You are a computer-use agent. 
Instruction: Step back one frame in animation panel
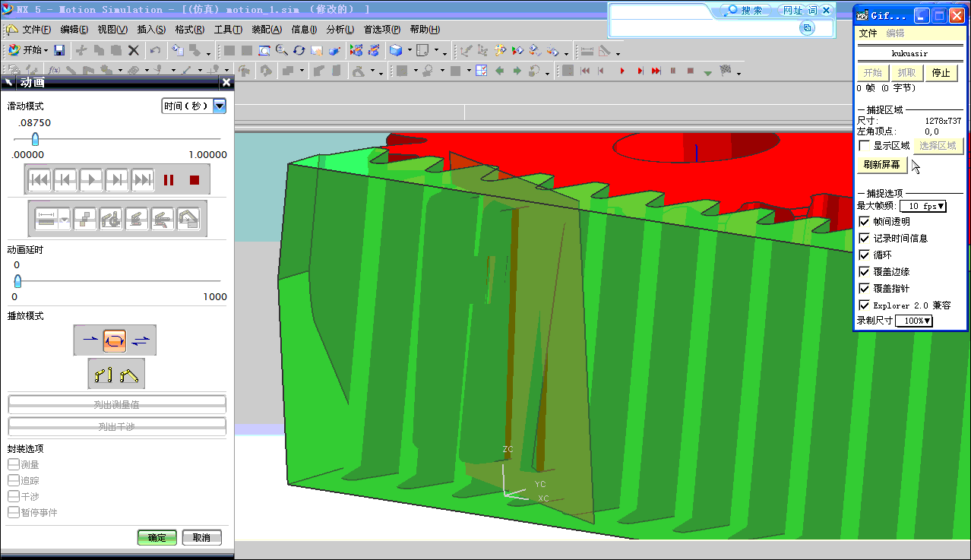[x=65, y=180]
